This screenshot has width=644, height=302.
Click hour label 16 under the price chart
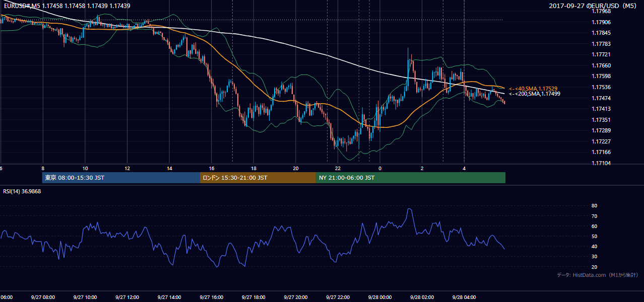(211, 168)
